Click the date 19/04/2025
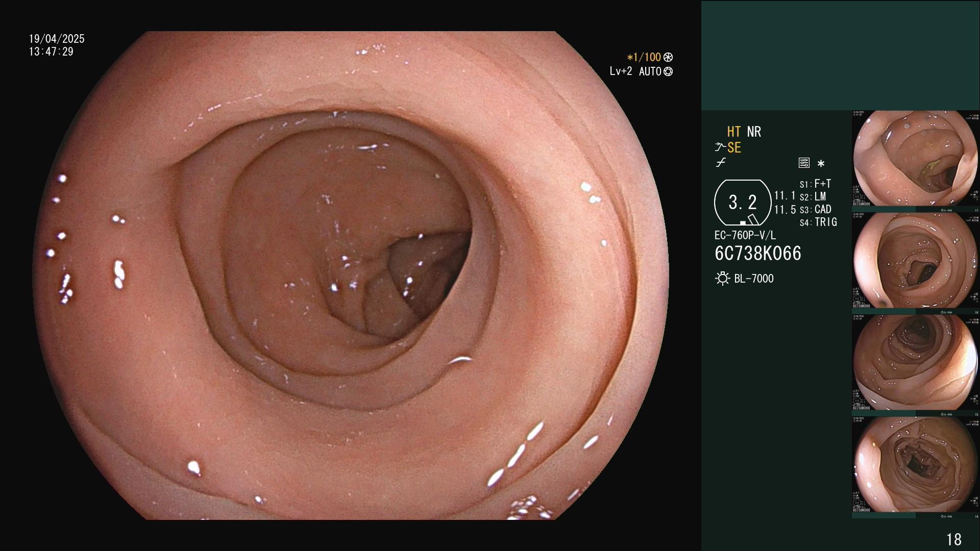 click(x=57, y=39)
